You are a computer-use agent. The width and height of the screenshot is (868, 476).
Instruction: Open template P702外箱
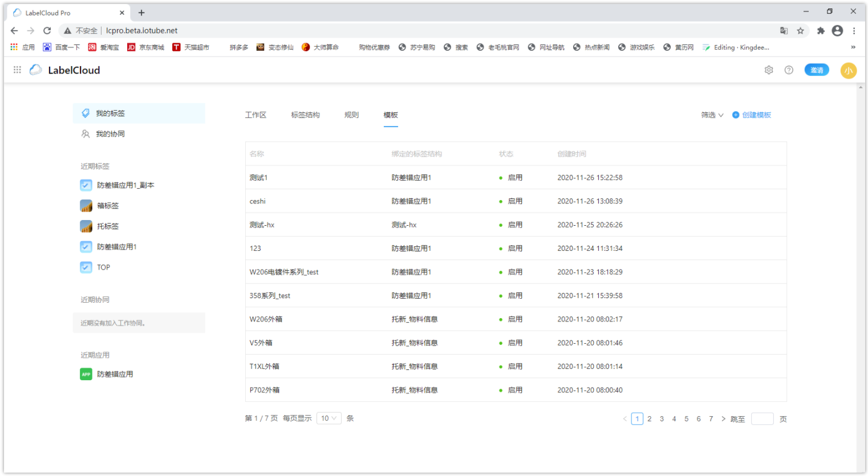(x=265, y=390)
